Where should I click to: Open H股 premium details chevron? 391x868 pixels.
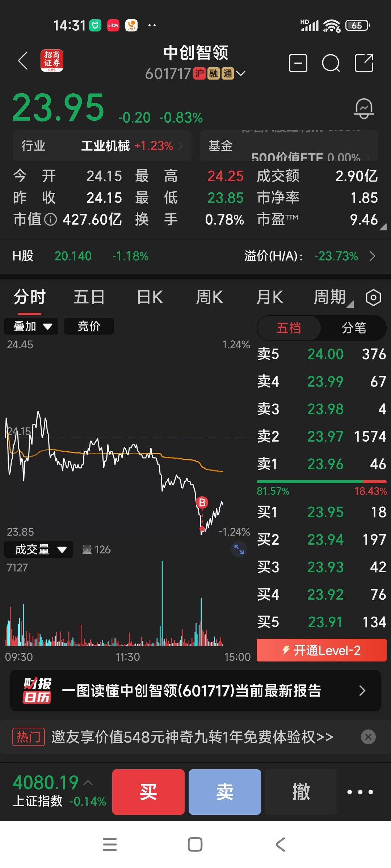click(x=372, y=256)
